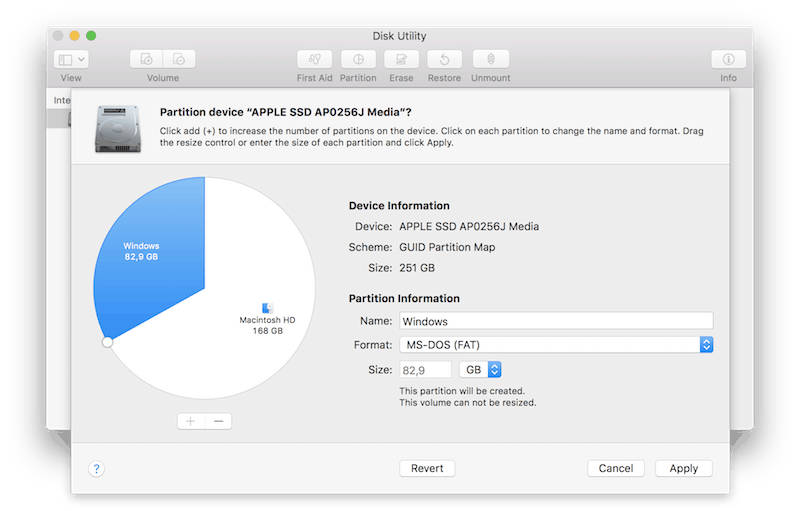Open the Info toolbar icon
The width and height of the screenshot is (800, 511).
tap(728, 59)
